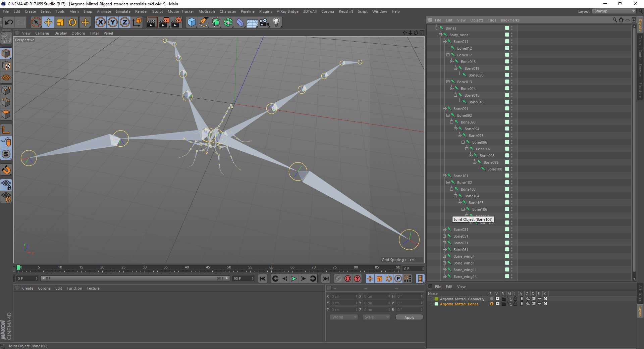Render the active view
The image size is (644, 349).
click(152, 22)
